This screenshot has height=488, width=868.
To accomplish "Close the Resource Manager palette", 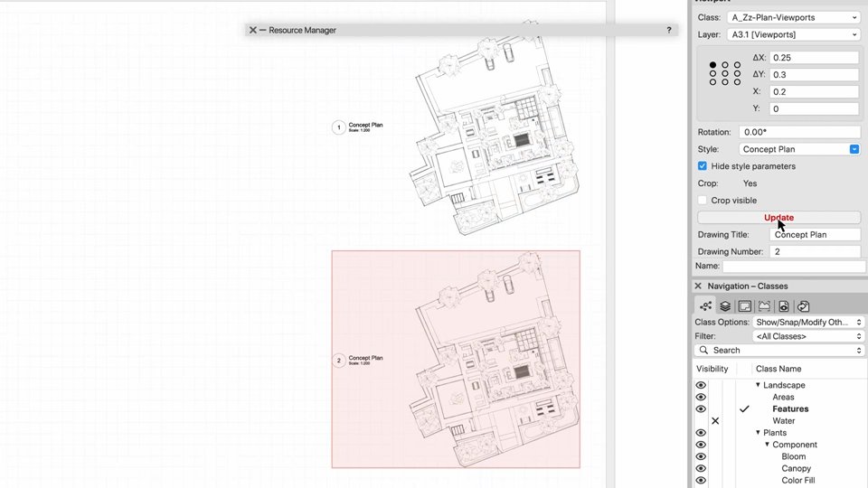I will (x=252, y=30).
